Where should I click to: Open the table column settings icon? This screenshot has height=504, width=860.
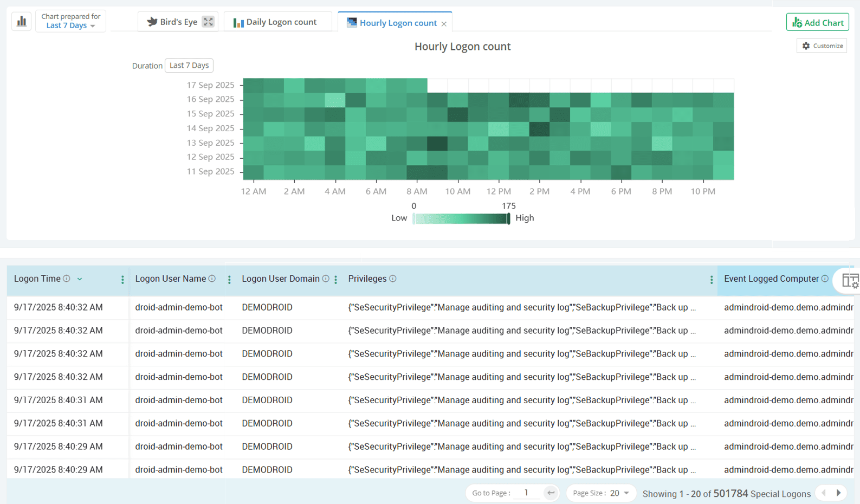point(849,281)
